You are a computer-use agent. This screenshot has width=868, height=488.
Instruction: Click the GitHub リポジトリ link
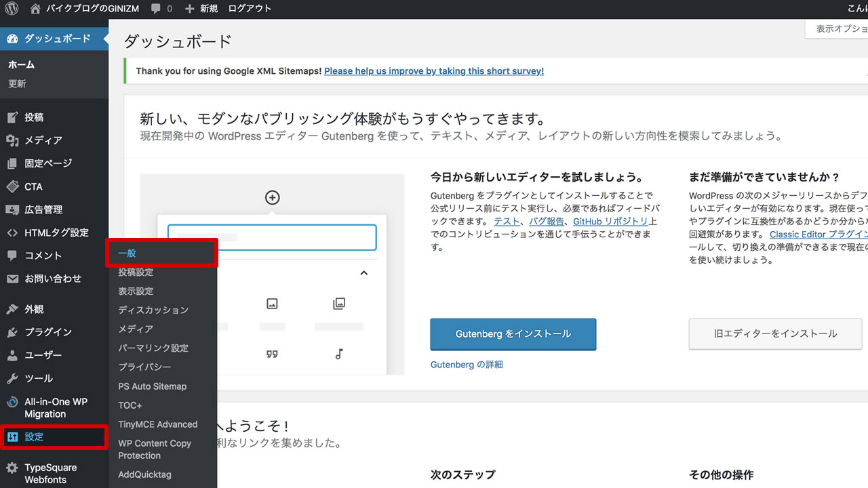click(x=612, y=222)
